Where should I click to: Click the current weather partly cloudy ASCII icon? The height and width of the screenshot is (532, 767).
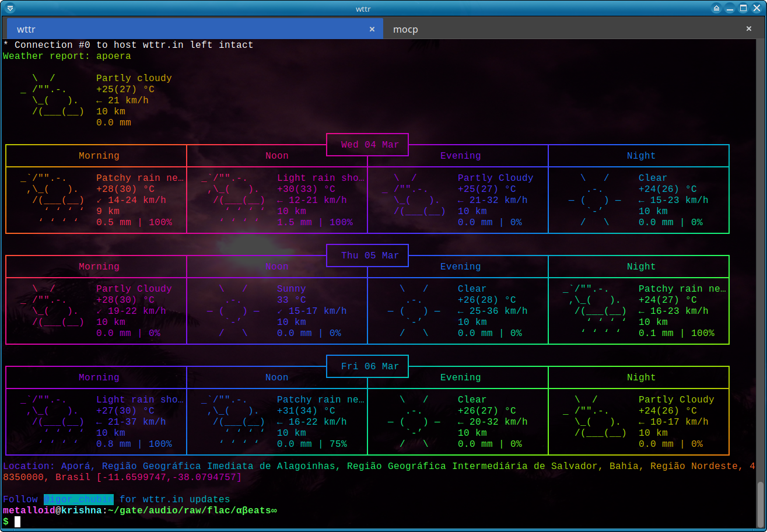52,95
